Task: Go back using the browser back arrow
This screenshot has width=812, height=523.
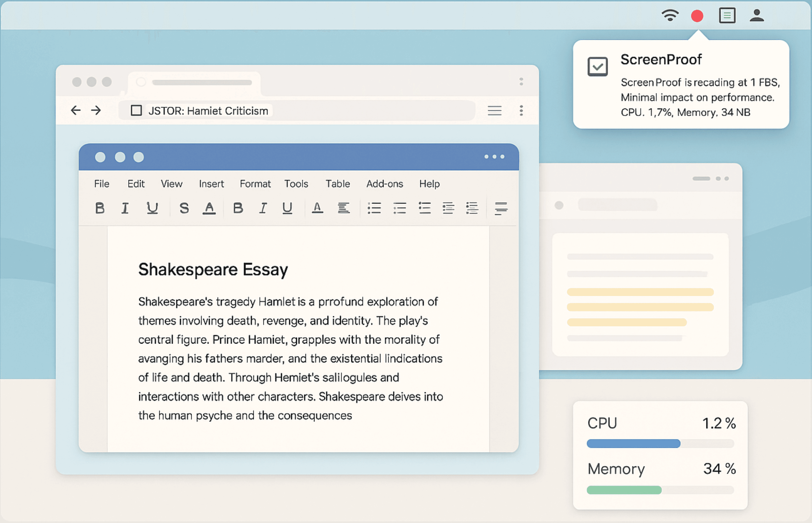Action: (76, 110)
